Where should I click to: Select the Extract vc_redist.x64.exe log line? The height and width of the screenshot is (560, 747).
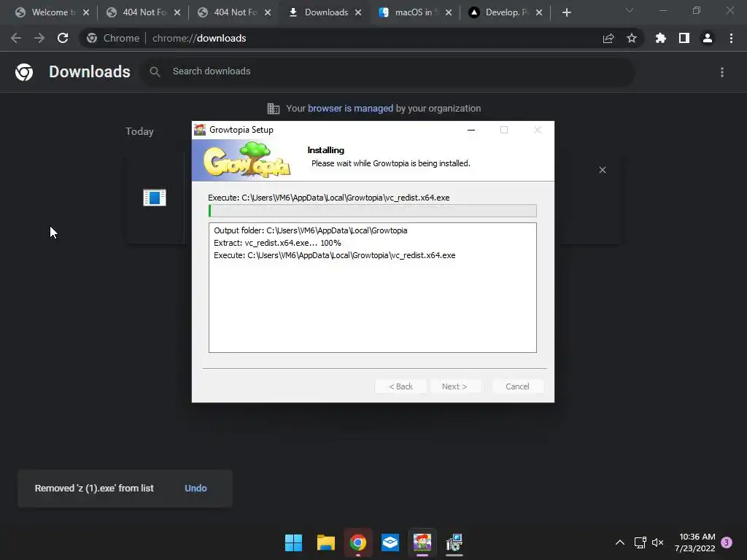pyautogui.click(x=277, y=243)
